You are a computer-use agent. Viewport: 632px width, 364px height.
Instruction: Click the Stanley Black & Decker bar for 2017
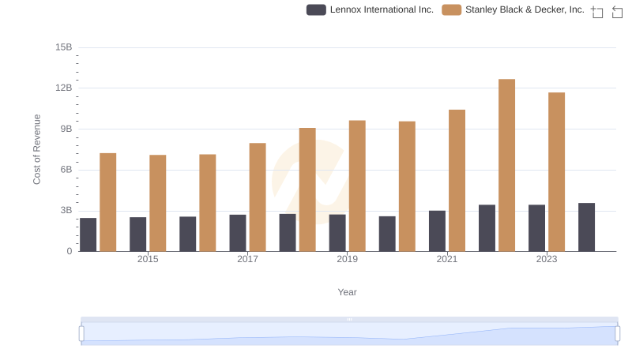pyautogui.click(x=258, y=197)
